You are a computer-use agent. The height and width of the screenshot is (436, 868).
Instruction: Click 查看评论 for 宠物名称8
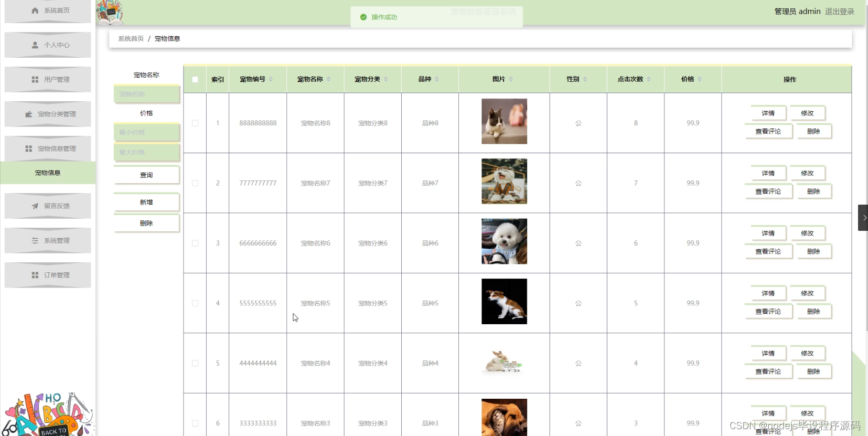coord(768,132)
